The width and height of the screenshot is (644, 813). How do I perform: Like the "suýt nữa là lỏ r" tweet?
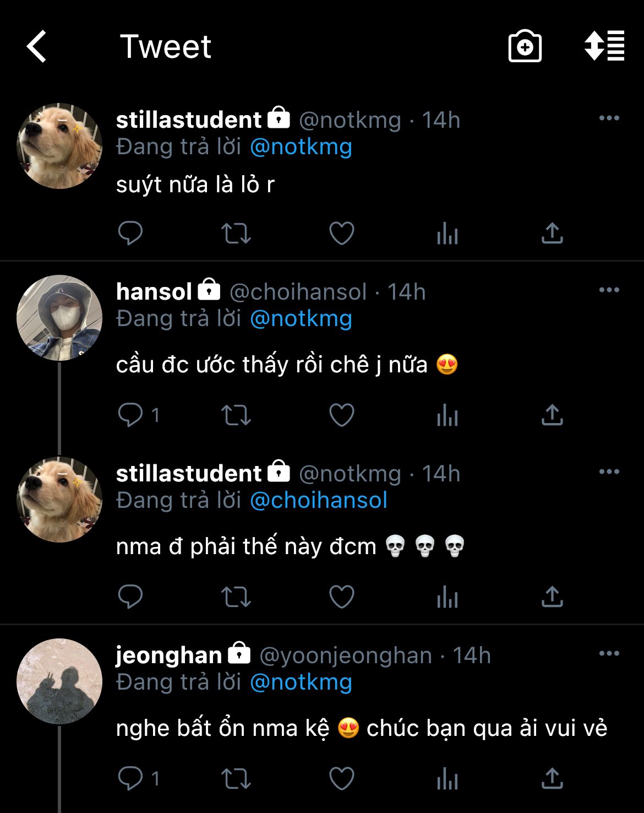pos(341,233)
